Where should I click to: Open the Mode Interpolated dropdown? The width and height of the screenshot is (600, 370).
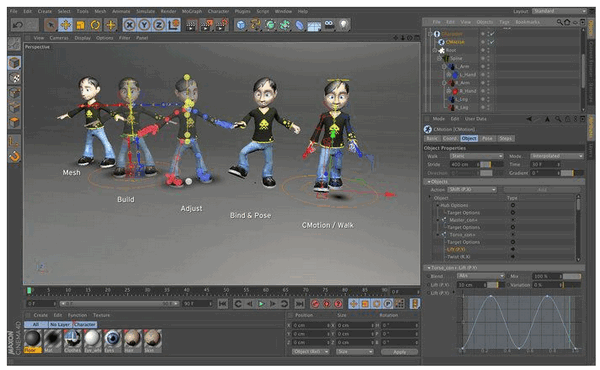pyautogui.click(x=557, y=156)
